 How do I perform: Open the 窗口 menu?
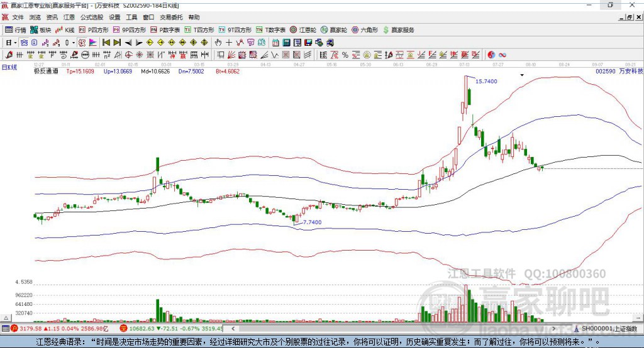(148, 17)
